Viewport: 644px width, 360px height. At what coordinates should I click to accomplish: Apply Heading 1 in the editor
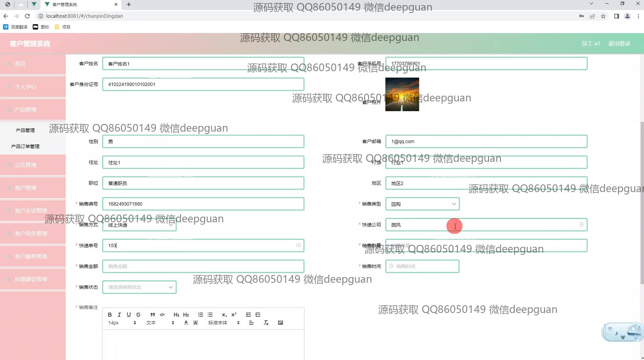(176, 315)
